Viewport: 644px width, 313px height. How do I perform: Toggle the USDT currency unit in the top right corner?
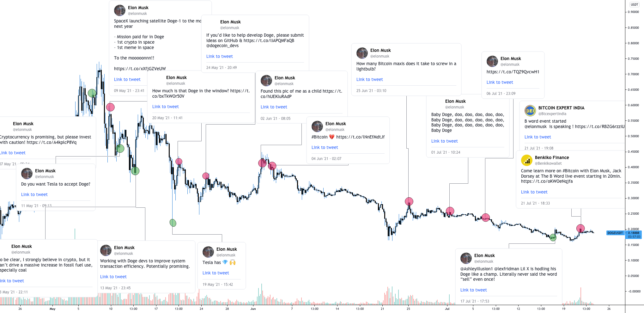634,4
